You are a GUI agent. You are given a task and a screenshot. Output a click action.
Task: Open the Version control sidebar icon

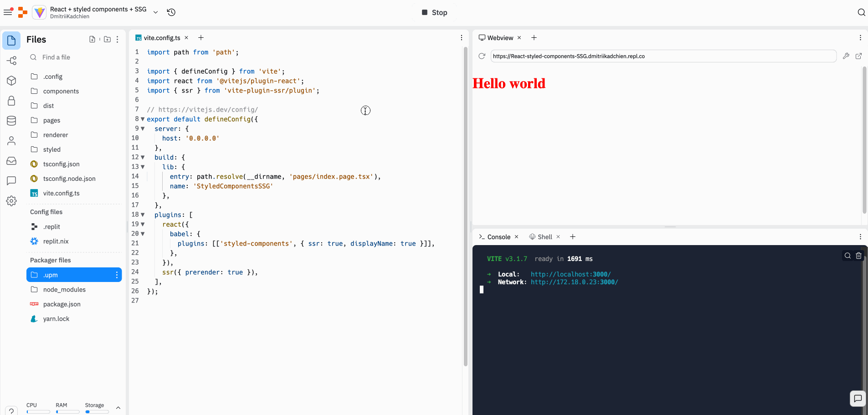pyautogui.click(x=11, y=61)
